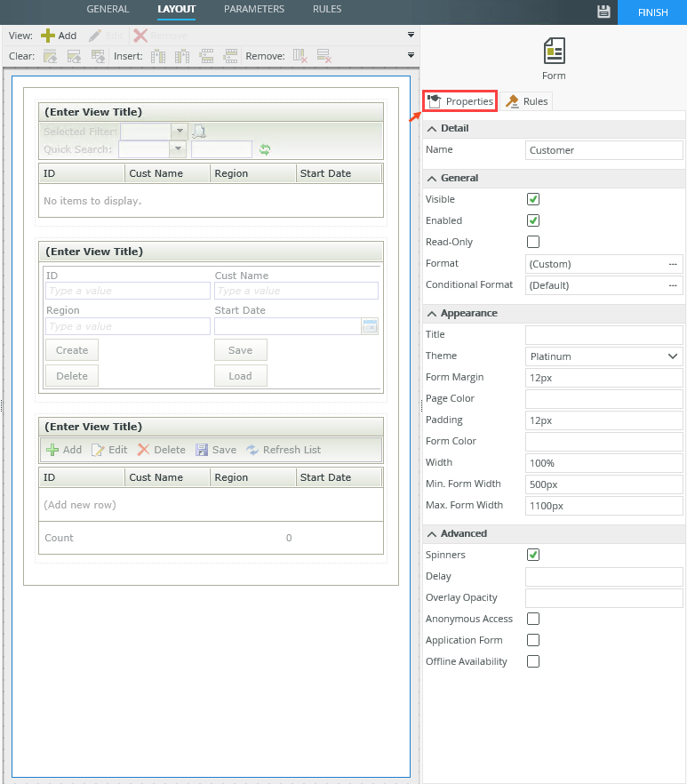Viewport: 687px width, 784px height.
Task: Open the Quick Search dropdown
Action: point(178,149)
